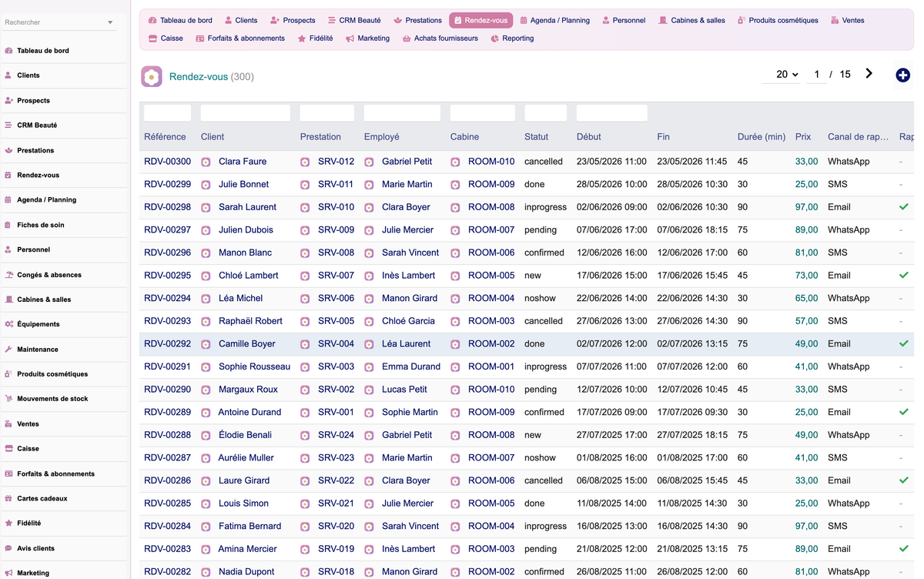Image resolution: width=924 pixels, height=579 pixels.
Task: Open Personnel in the left sidebar
Action: (33, 249)
